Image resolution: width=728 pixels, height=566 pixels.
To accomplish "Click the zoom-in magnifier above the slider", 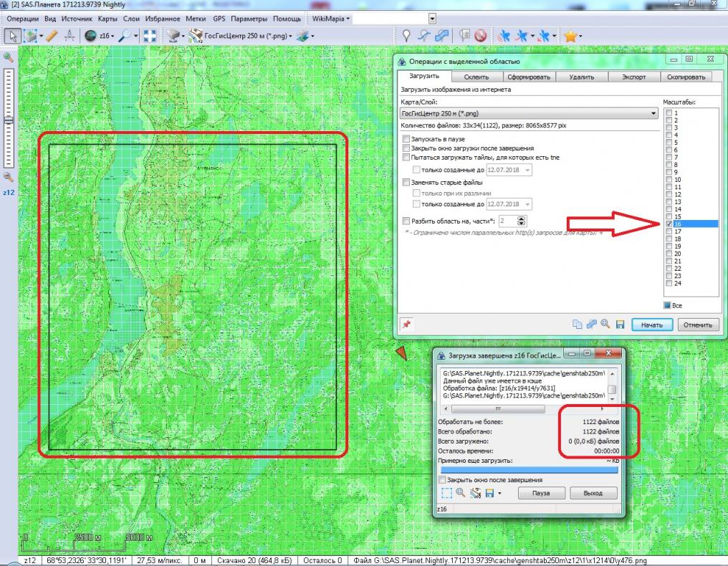I will point(9,57).
